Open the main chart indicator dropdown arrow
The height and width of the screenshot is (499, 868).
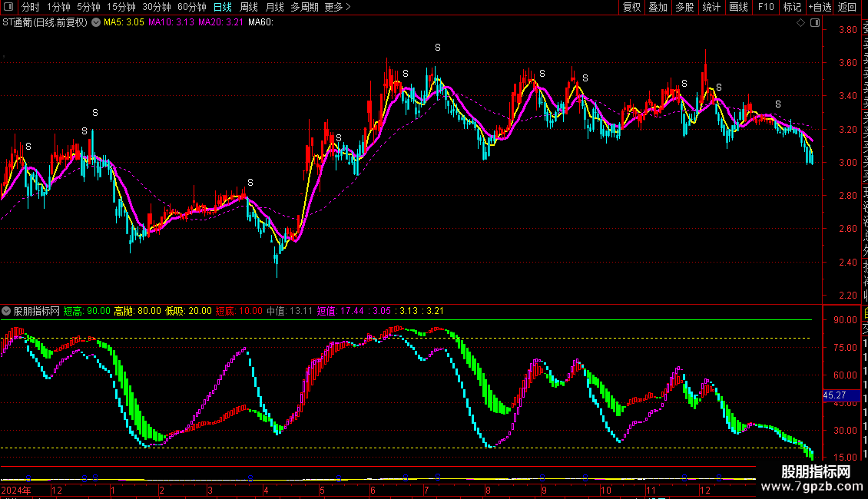[95, 22]
